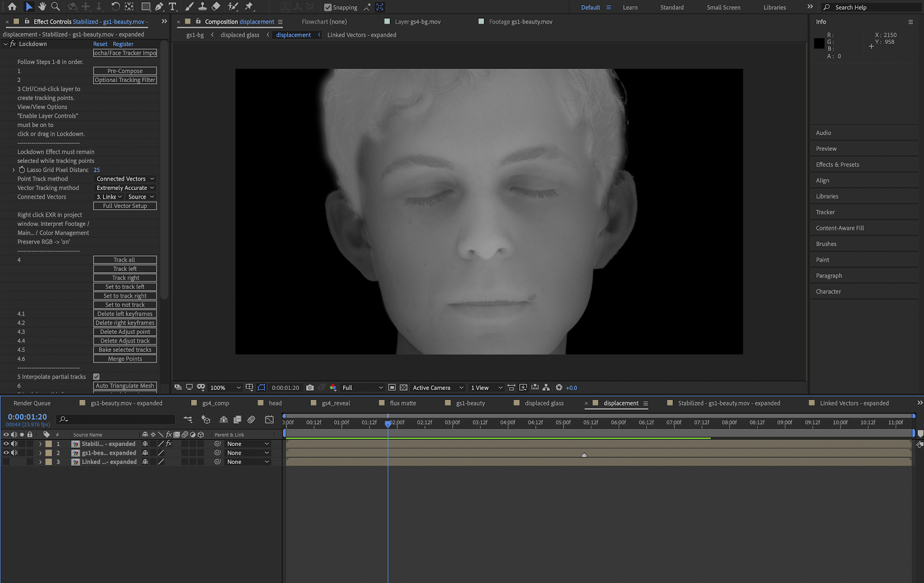The height and width of the screenshot is (583, 924).
Task: Switch to the Learn workspace
Action: coord(630,8)
